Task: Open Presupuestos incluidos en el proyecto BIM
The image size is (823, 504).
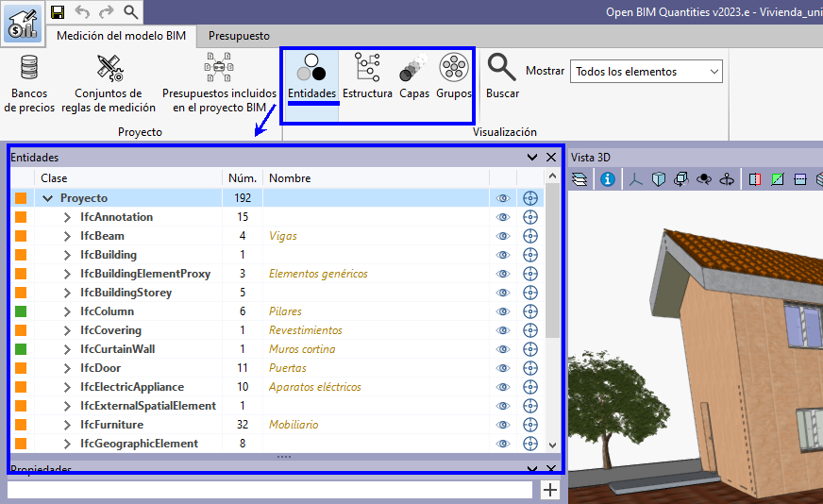Action: pyautogui.click(x=219, y=83)
